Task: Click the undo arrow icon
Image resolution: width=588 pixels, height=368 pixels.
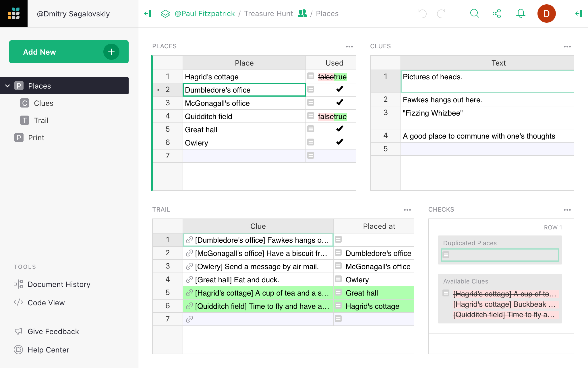Action: point(422,14)
